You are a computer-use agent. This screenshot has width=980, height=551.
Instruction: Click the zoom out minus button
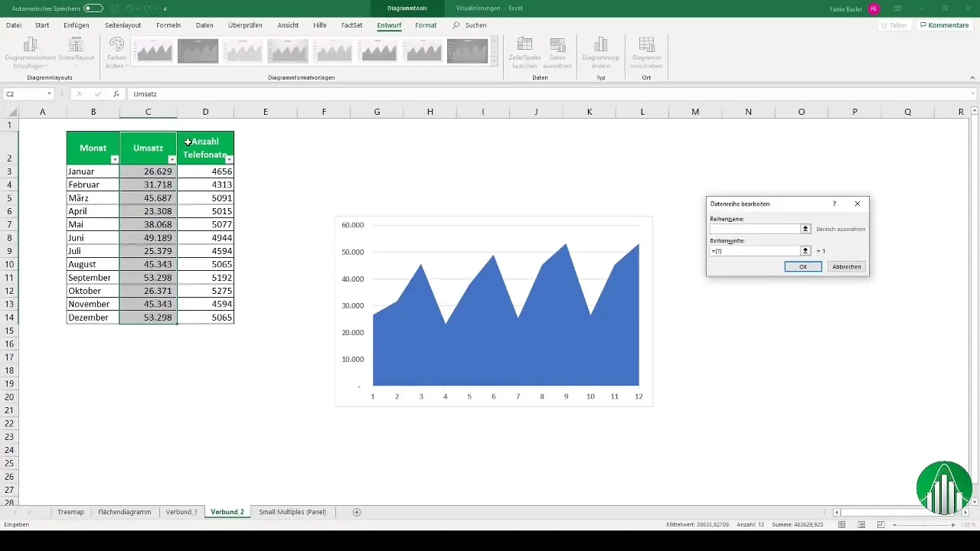pyautogui.click(x=897, y=525)
